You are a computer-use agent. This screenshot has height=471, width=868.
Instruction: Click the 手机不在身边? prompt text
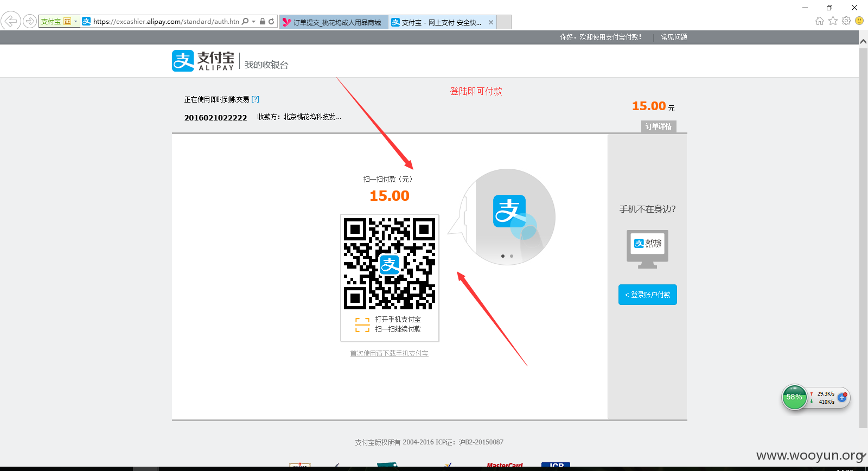click(648, 209)
